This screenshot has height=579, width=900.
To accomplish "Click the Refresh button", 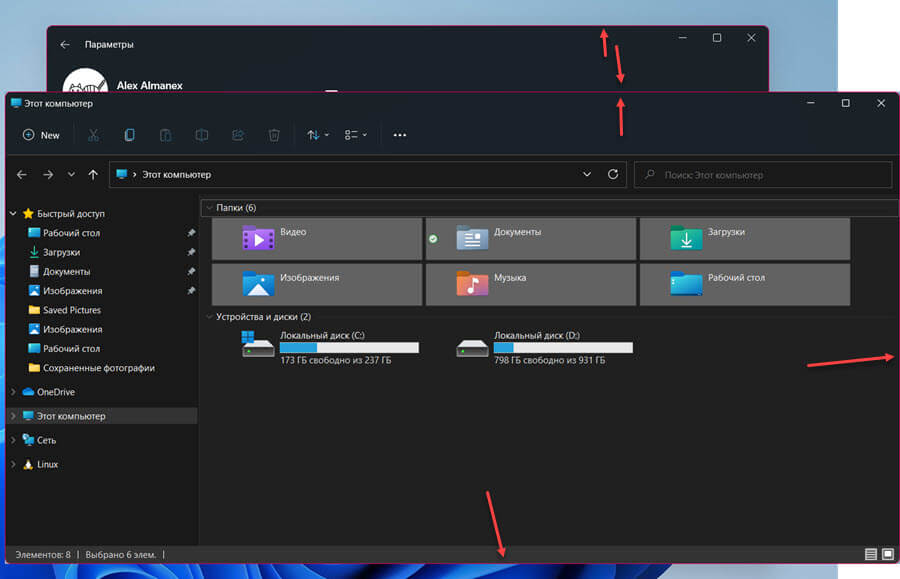I will click(x=613, y=174).
